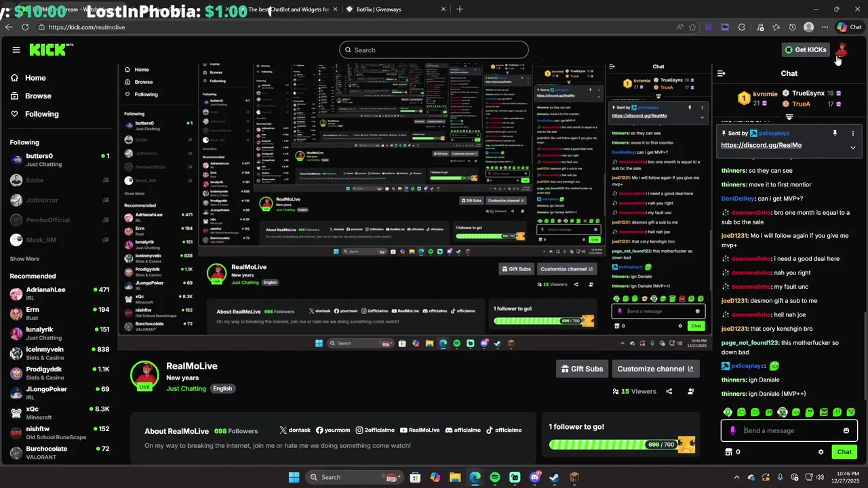Open Instagram link 2officialmo
Screen dimensions: 868x488
click(x=375, y=430)
